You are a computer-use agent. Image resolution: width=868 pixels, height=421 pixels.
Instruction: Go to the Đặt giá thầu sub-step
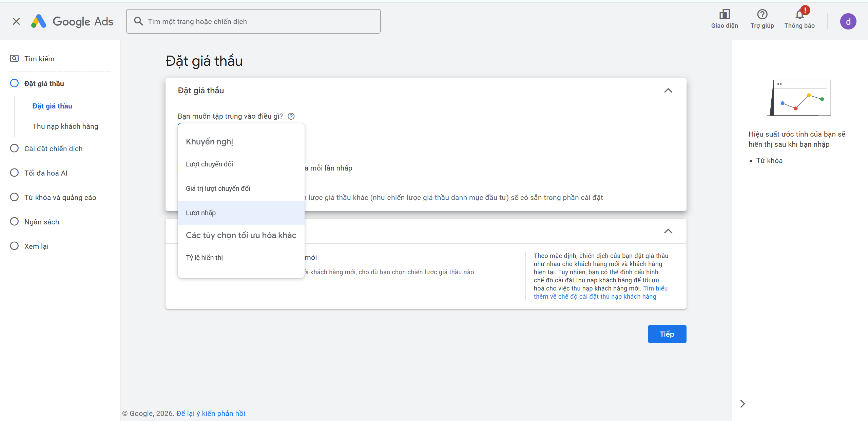point(52,106)
